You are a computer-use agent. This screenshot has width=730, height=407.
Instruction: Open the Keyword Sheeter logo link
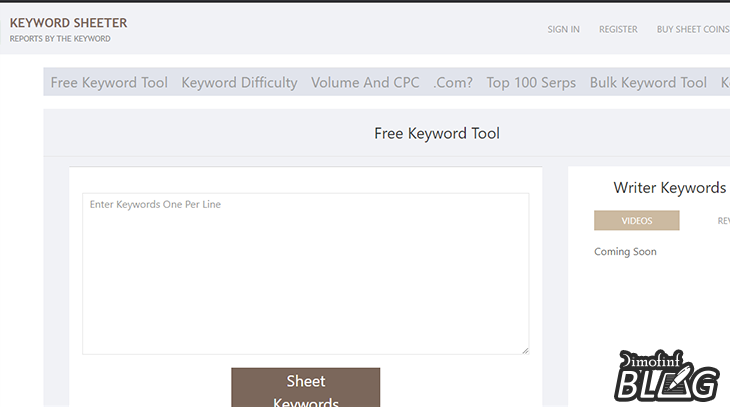click(x=68, y=23)
